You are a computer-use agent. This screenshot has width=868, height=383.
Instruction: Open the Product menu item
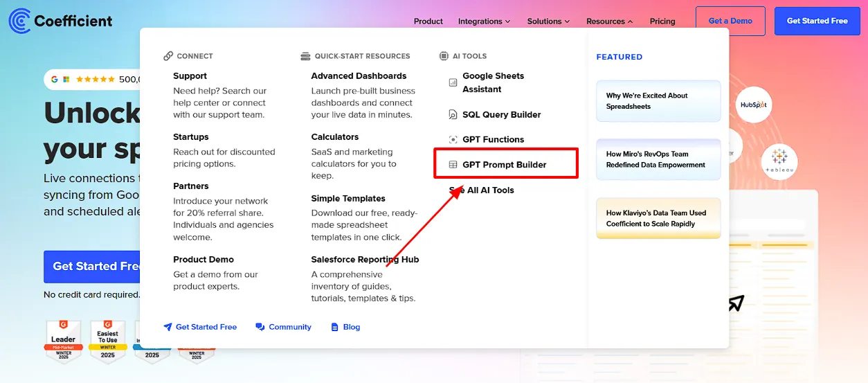click(x=428, y=21)
